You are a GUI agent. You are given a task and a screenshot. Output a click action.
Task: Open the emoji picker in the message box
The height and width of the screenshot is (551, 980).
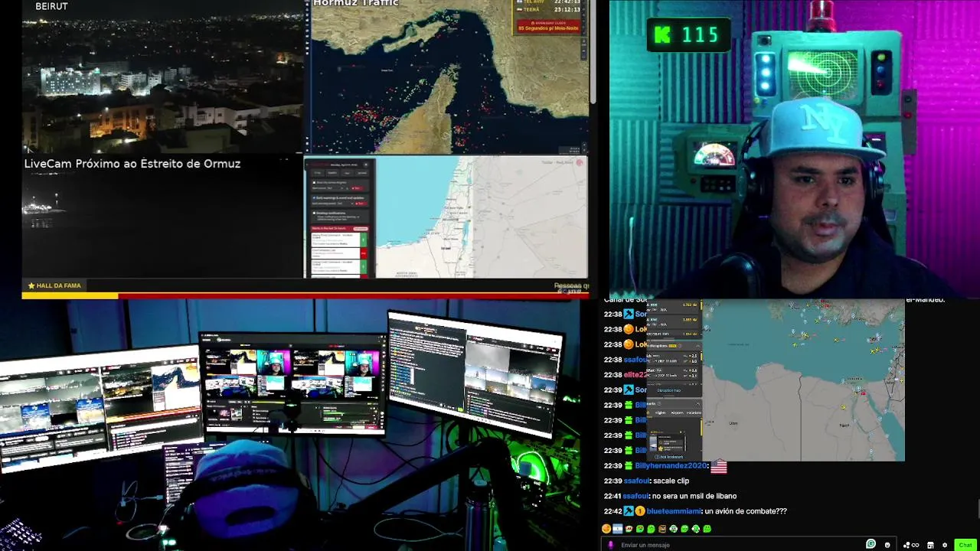887,545
